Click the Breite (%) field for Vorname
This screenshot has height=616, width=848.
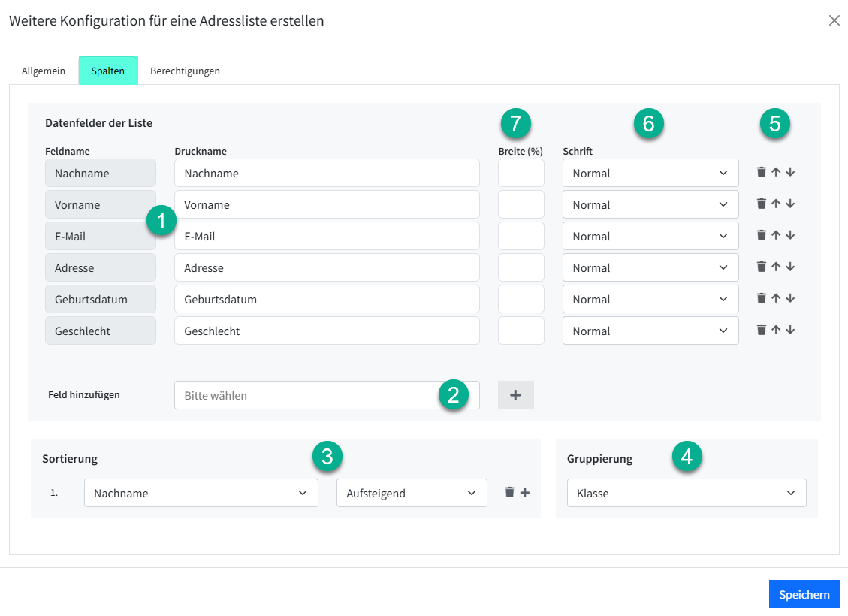coord(521,204)
